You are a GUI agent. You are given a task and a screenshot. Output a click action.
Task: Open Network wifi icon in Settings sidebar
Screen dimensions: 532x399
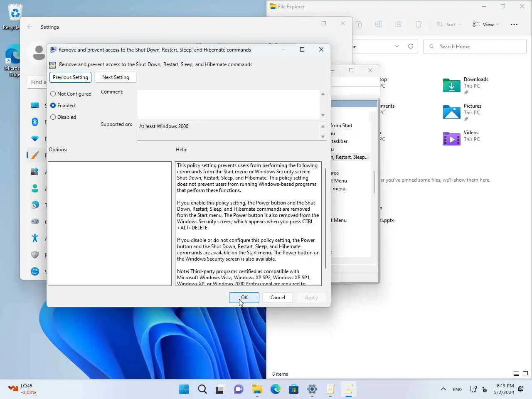35,138
